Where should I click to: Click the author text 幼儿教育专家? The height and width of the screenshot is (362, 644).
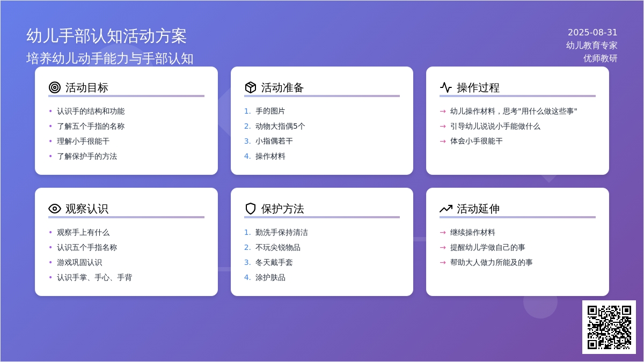pyautogui.click(x=592, y=46)
